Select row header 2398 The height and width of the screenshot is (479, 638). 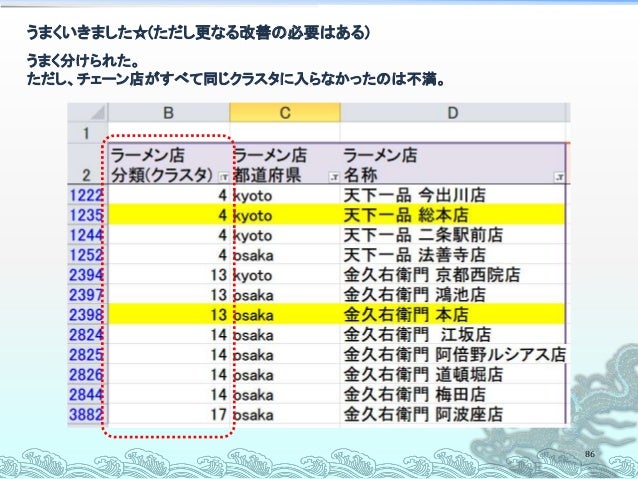[x=86, y=315]
